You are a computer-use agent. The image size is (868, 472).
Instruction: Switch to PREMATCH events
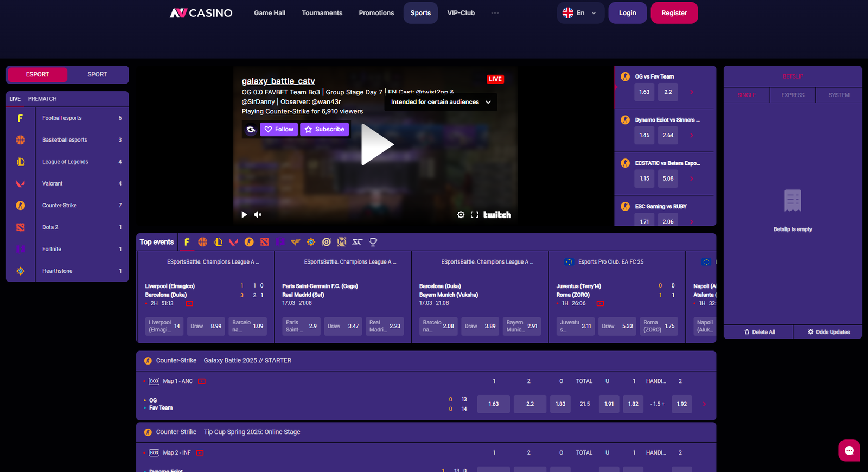click(42, 99)
